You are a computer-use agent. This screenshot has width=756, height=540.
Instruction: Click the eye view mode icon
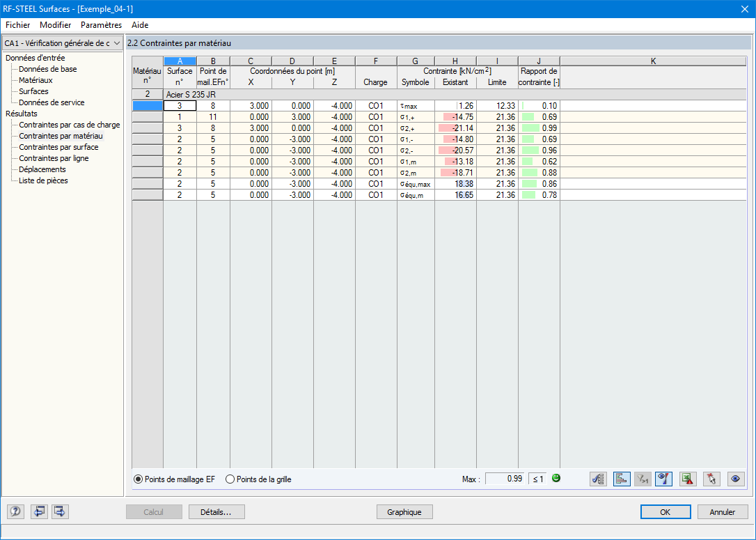[x=735, y=479]
